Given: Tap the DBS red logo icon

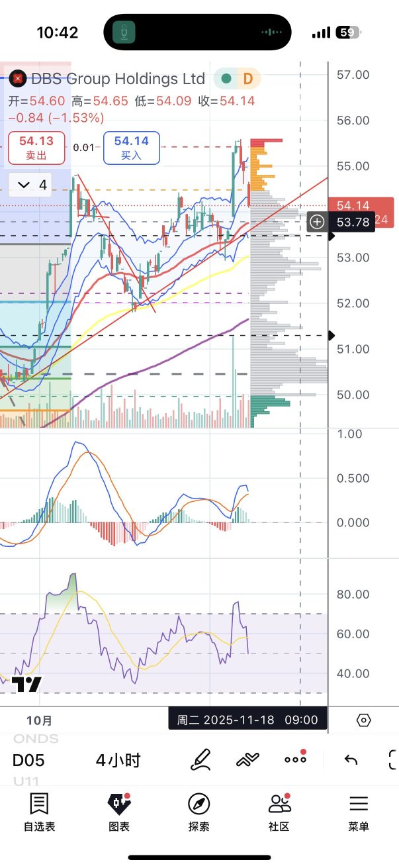Looking at the screenshot, I should click(19, 79).
